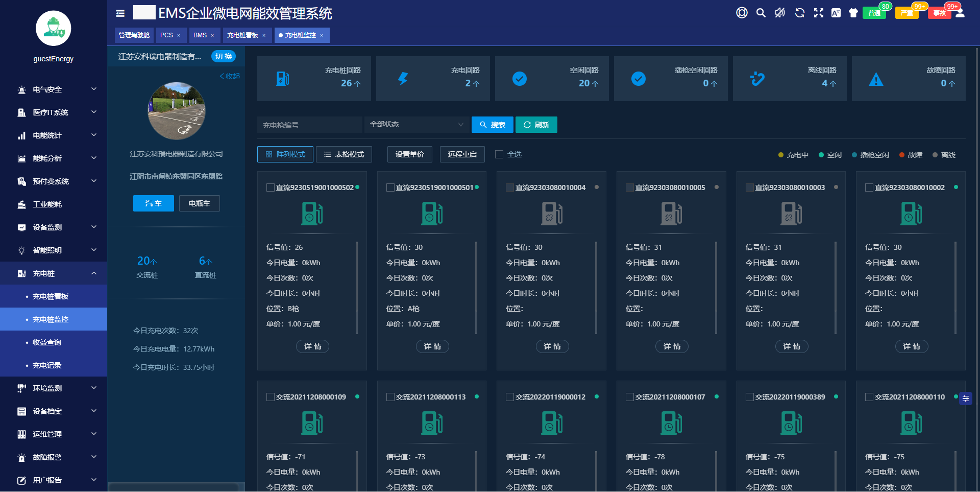Image resolution: width=980 pixels, height=492 pixels.
Task: Click the header search magnifier icon
Action: (761, 13)
